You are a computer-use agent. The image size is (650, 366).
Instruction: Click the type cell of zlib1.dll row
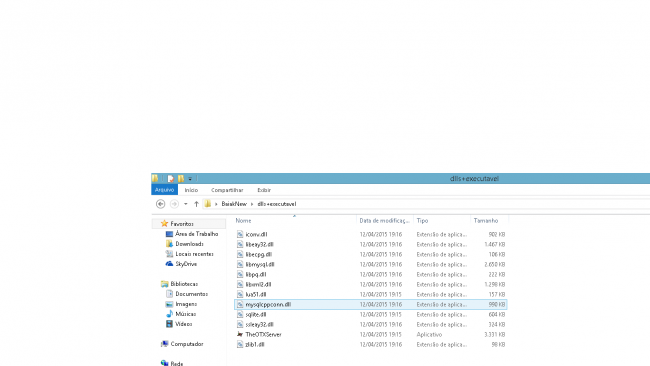pos(441,344)
